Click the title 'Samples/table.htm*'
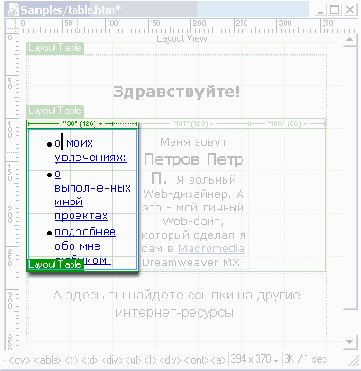The width and height of the screenshot is (361, 371). coord(71,10)
